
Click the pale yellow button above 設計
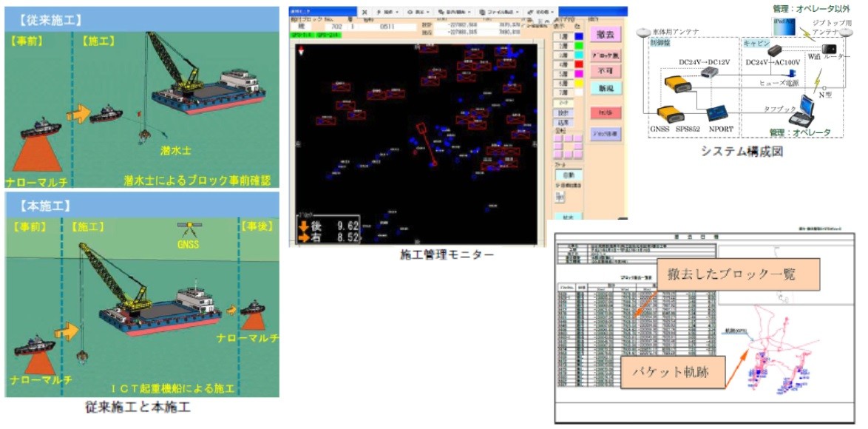click(x=563, y=103)
